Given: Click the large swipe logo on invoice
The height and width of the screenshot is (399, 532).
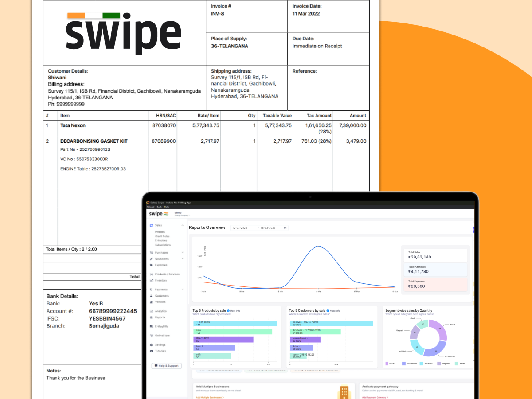Looking at the screenshot, I should click(123, 33).
